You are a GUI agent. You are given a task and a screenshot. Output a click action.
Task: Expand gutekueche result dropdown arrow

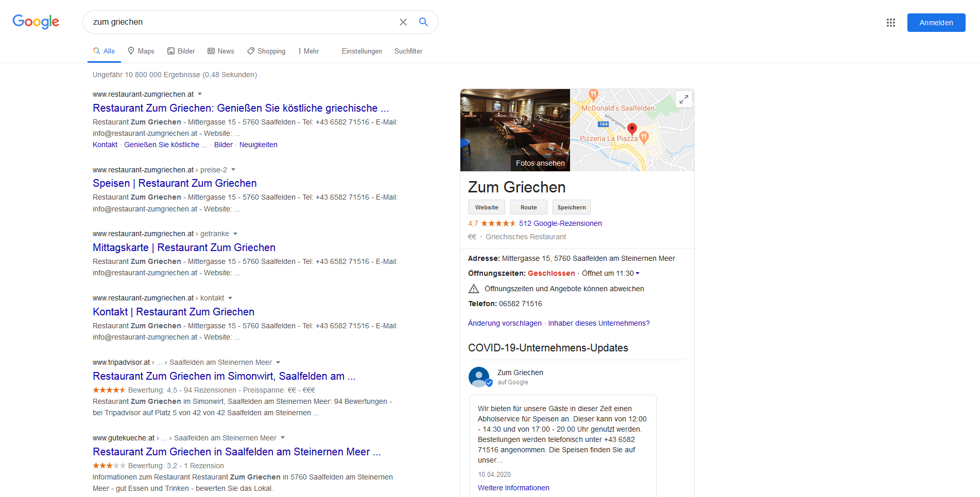283,438
